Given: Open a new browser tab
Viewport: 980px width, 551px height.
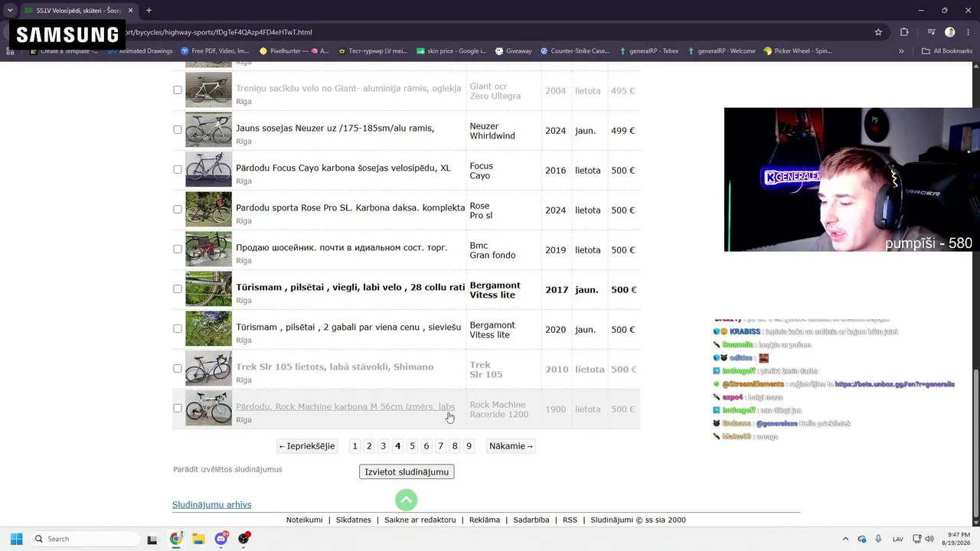Looking at the screenshot, I should point(149,11).
